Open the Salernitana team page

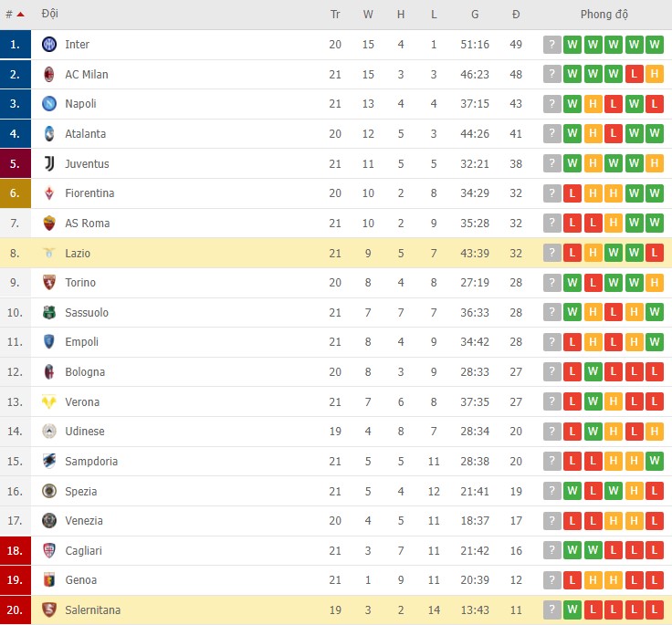coord(92,610)
